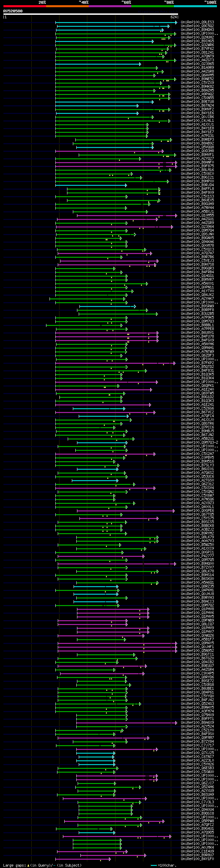Select the UniRef100_B7VF62 label
The image size is (220, 868).
(197, 49)
